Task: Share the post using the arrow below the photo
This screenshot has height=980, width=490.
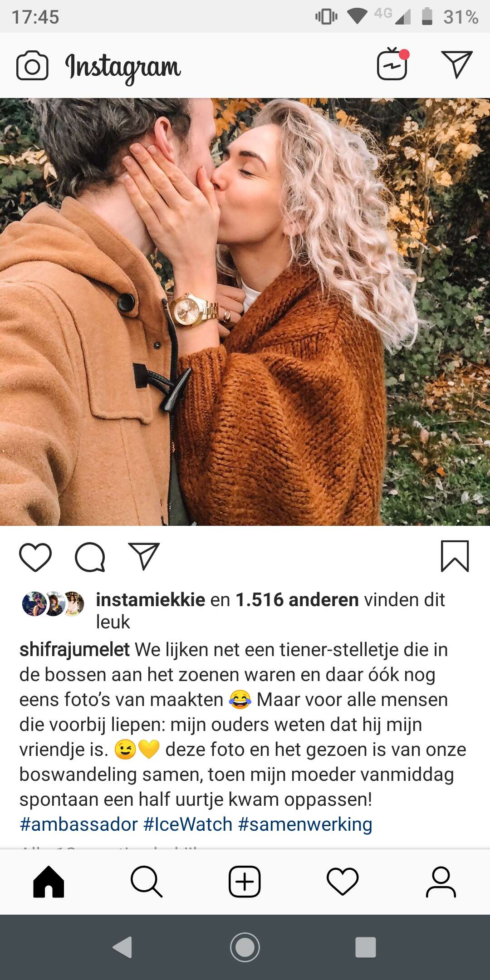Action: (144, 556)
